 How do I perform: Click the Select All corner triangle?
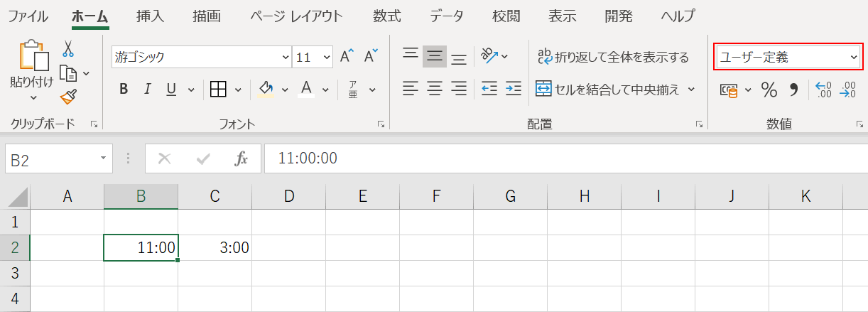pyautogui.click(x=17, y=197)
